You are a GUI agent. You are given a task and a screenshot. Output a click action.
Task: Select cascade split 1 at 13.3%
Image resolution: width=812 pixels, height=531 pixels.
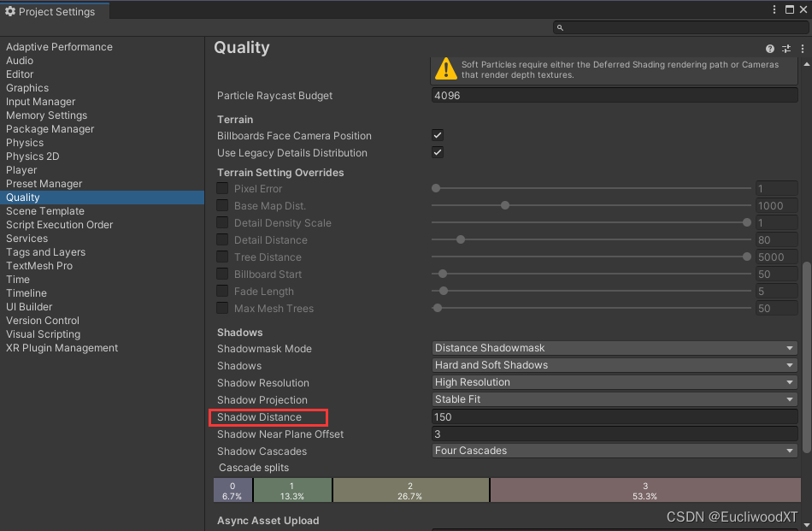coord(292,491)
